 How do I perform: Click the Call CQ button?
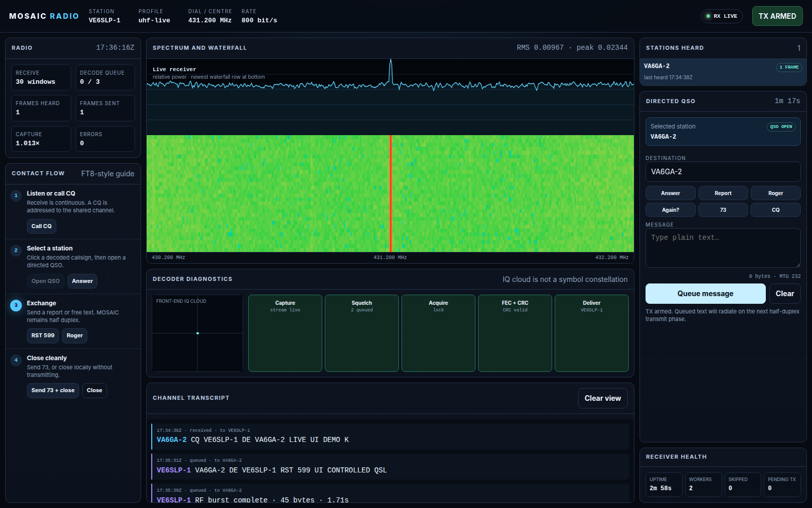pos(42,226)
